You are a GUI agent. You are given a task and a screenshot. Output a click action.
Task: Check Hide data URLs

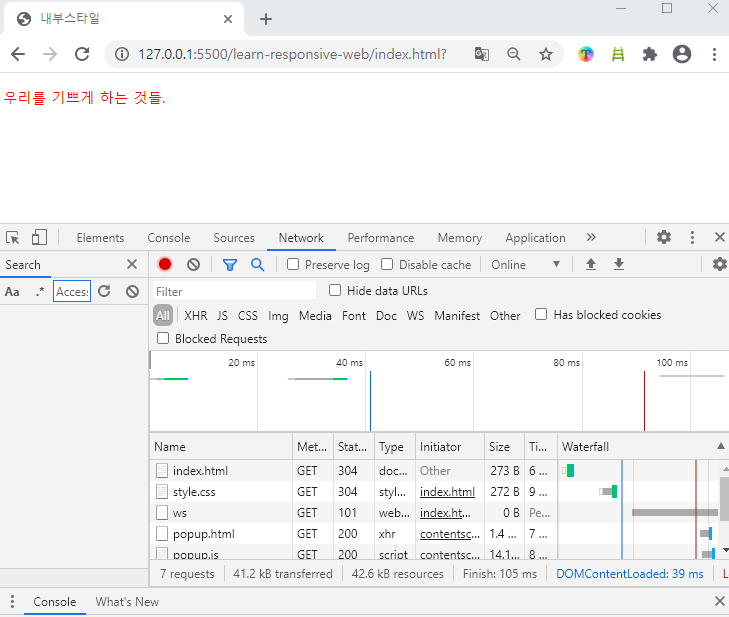pyautogui.click(x=335, y=290)
